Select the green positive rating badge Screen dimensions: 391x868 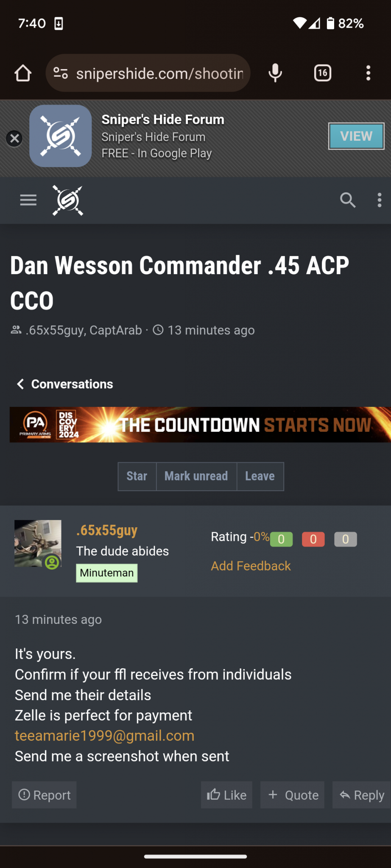pos(281,539)
